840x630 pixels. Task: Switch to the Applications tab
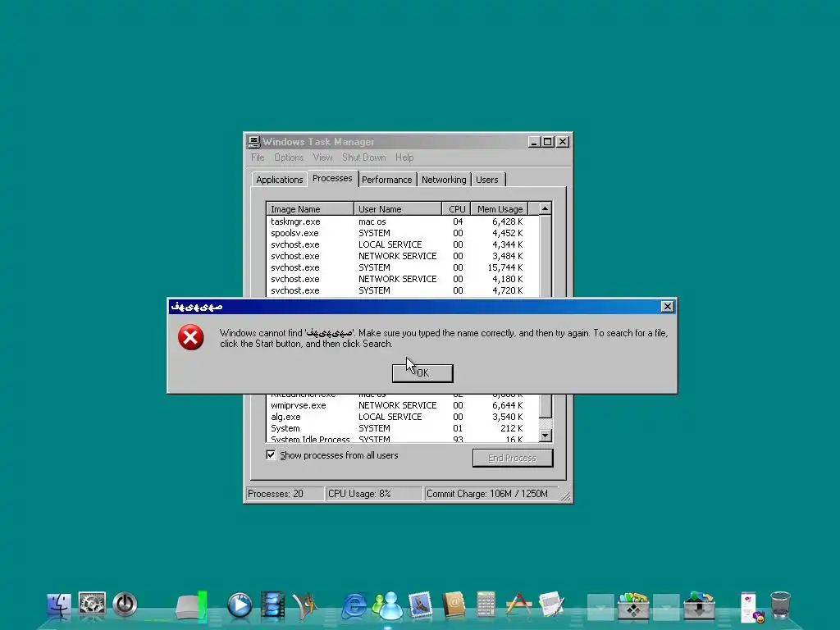tap(279, 180)
